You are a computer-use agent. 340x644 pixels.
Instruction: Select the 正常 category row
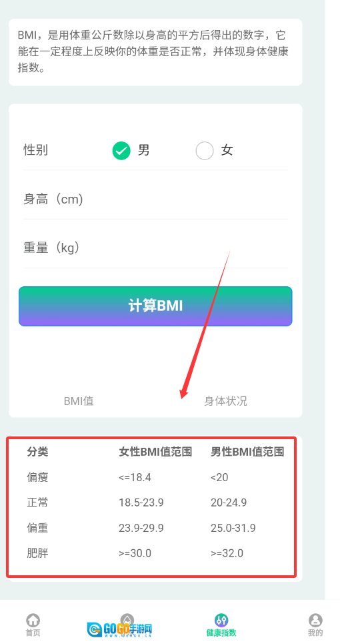[x=151, y=503]
